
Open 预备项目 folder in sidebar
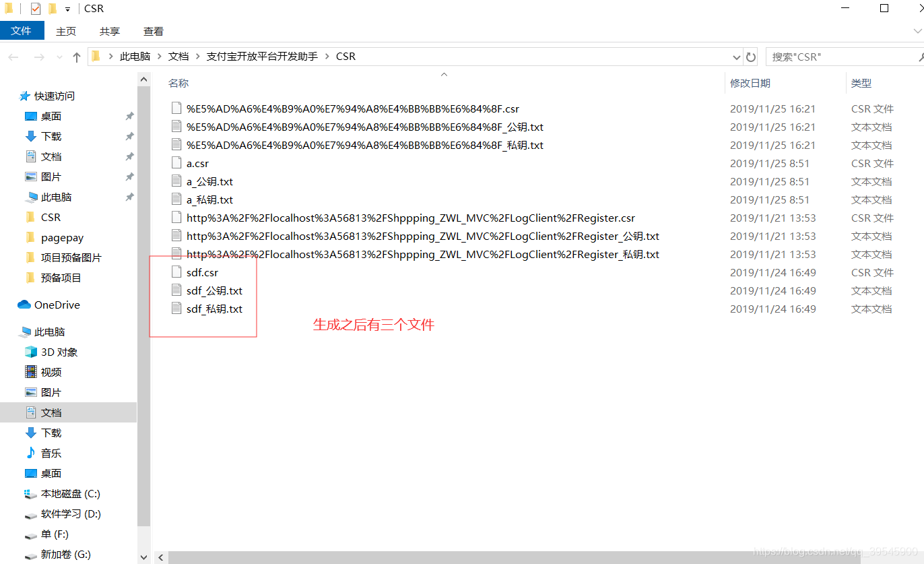[x=61, y=278]
